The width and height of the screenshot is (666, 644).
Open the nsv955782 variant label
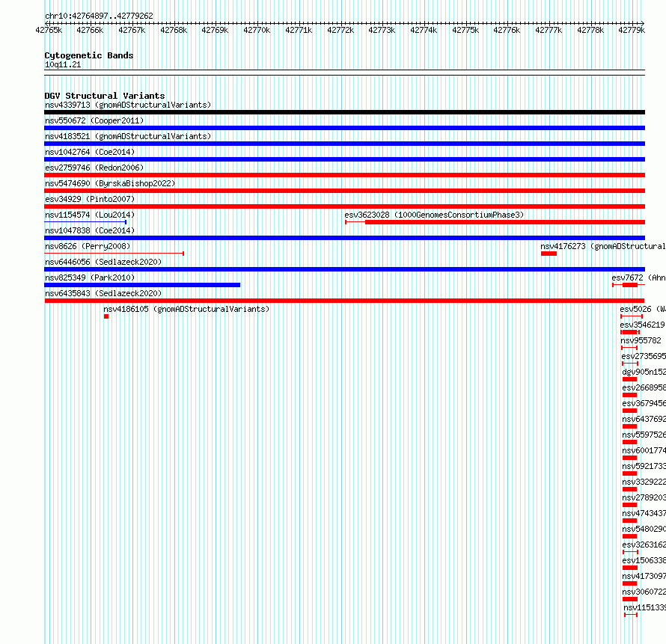pos(641,340)
